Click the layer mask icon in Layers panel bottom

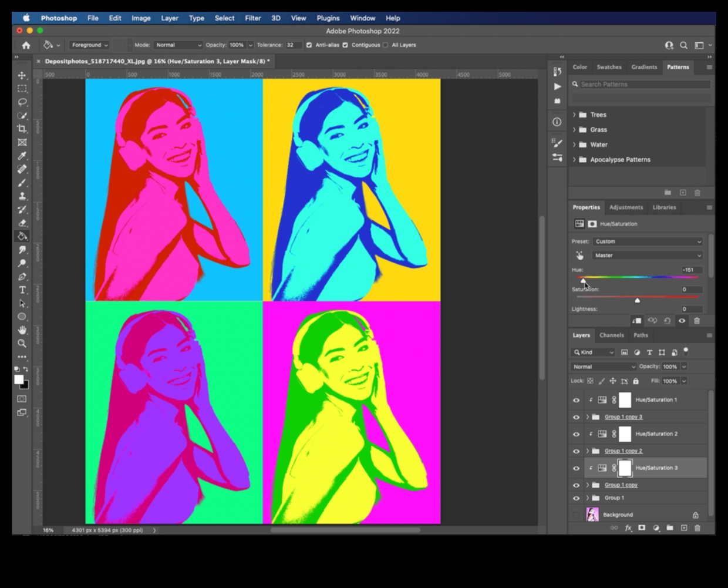pos(641,528)
